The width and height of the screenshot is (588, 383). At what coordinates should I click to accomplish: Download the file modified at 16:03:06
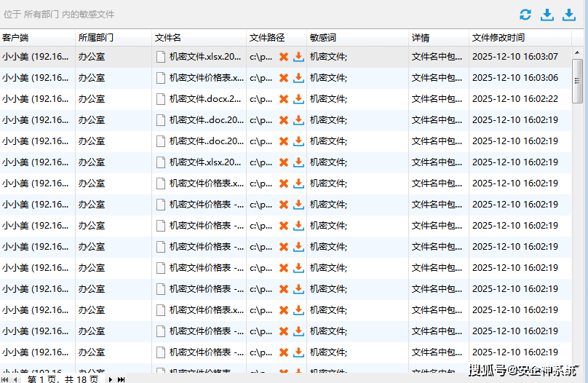click(298, 78)
